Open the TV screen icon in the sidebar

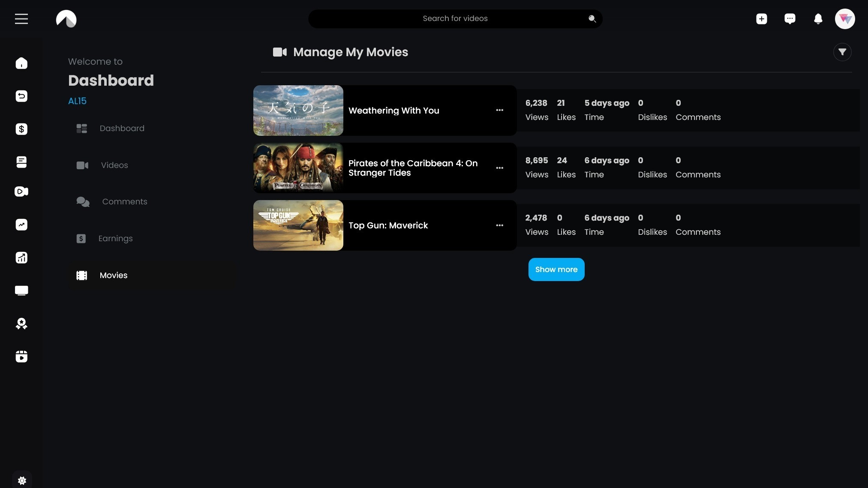tap(21, 290)
